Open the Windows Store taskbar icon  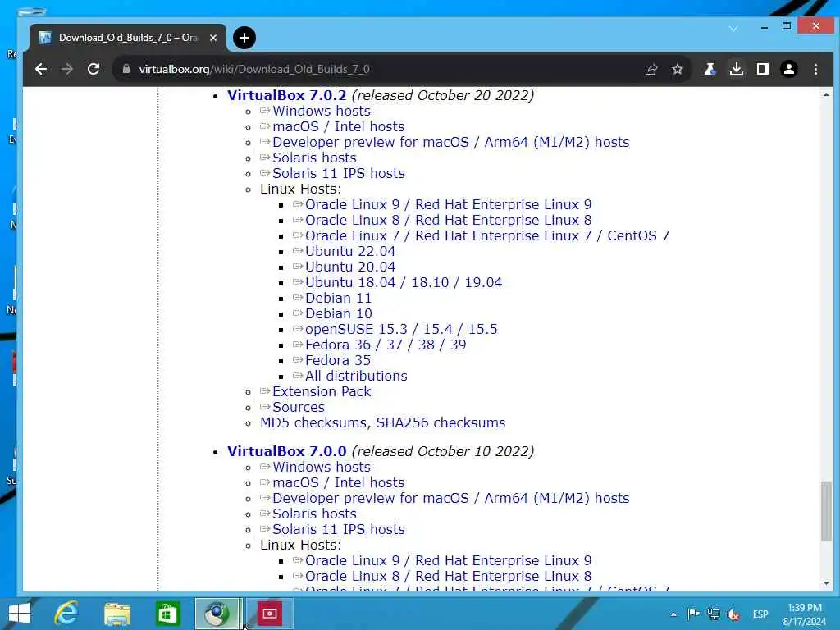(167, 614)
